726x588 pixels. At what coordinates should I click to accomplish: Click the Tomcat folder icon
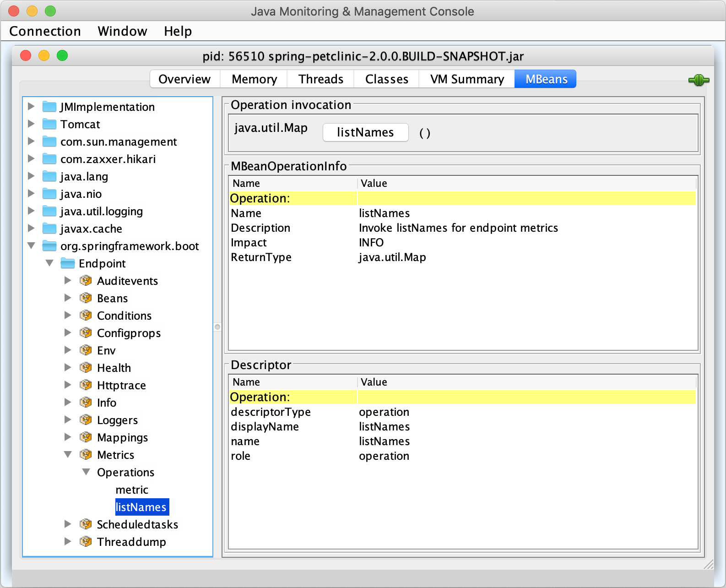[x=49, y=124]
